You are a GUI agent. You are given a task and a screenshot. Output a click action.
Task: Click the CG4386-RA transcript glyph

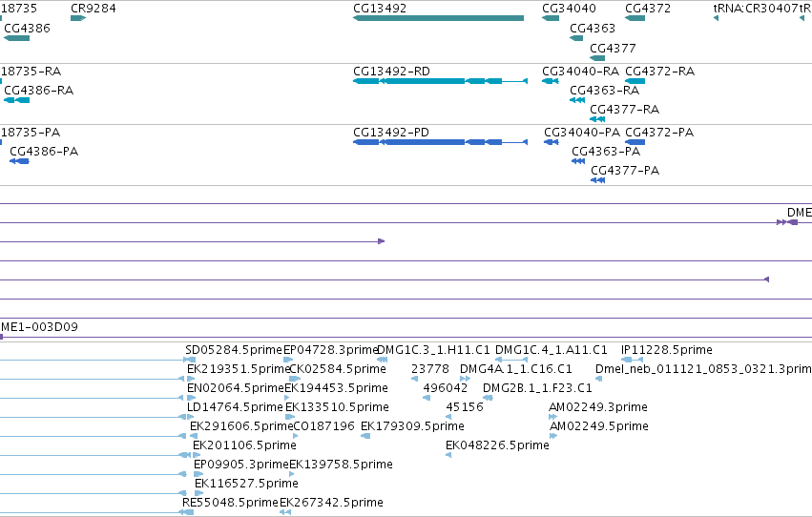coord(16,100)
